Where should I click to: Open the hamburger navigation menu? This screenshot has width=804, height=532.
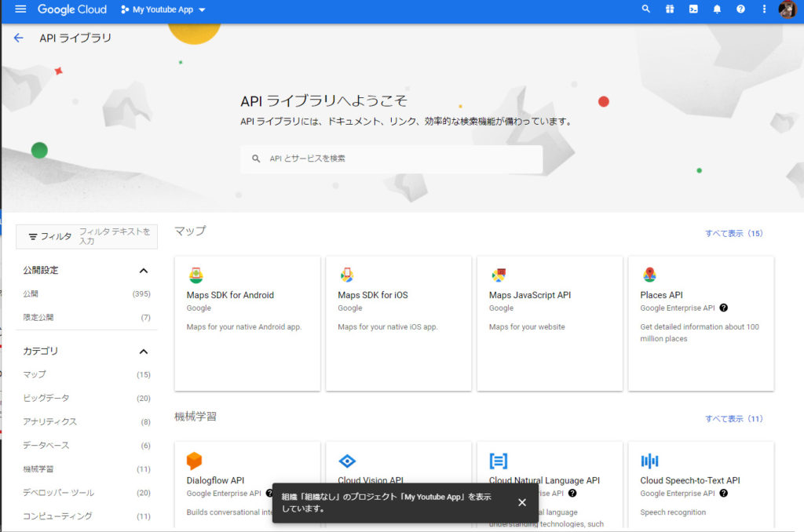pos(20,9)
